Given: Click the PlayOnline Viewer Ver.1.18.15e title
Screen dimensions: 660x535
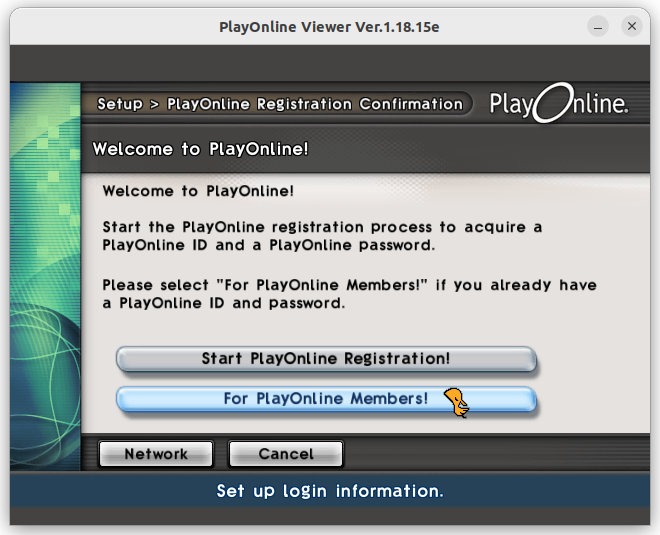Looking at the screenshot, I should tap(329, 27).
